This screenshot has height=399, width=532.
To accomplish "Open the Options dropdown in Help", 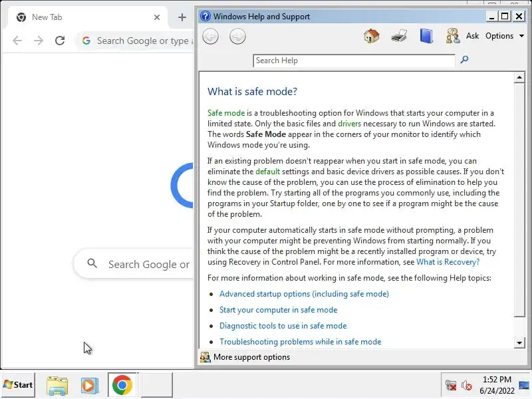I will tap(505, 36).
